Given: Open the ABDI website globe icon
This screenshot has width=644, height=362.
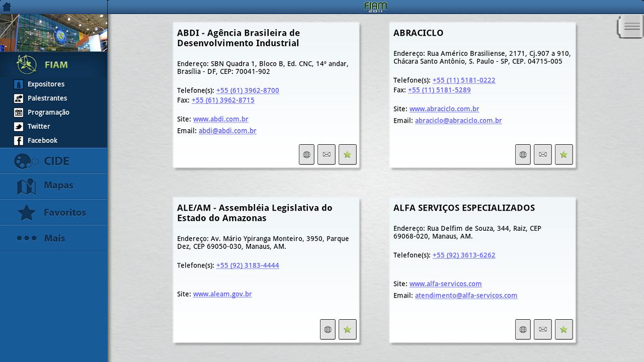Looking at the screenshot, I should pyautogui.click(x=306, y=154).
